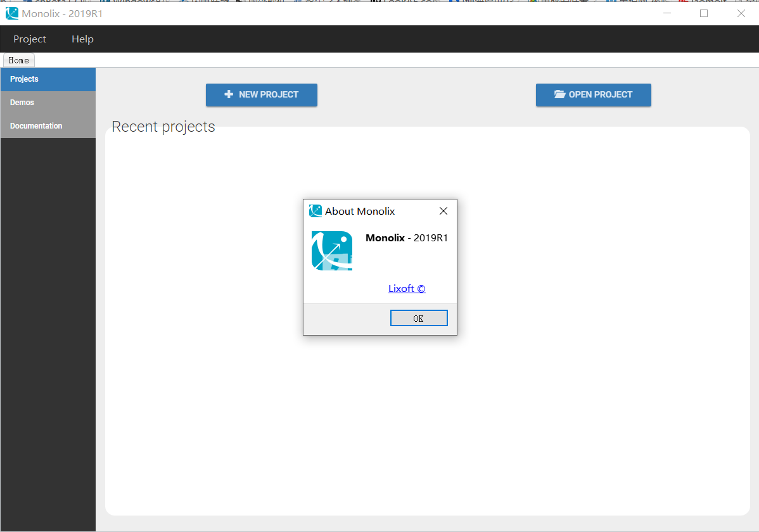Open the Project menu
This screenshot has width=759, height=532.
(30, 39)
